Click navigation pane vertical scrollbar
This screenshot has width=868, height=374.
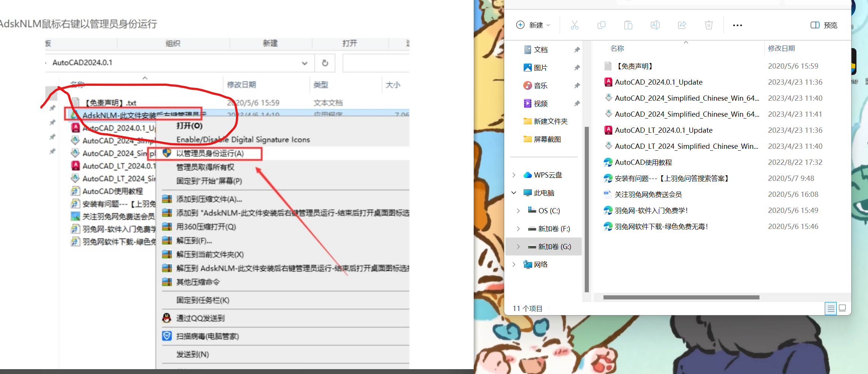[587, 209]
